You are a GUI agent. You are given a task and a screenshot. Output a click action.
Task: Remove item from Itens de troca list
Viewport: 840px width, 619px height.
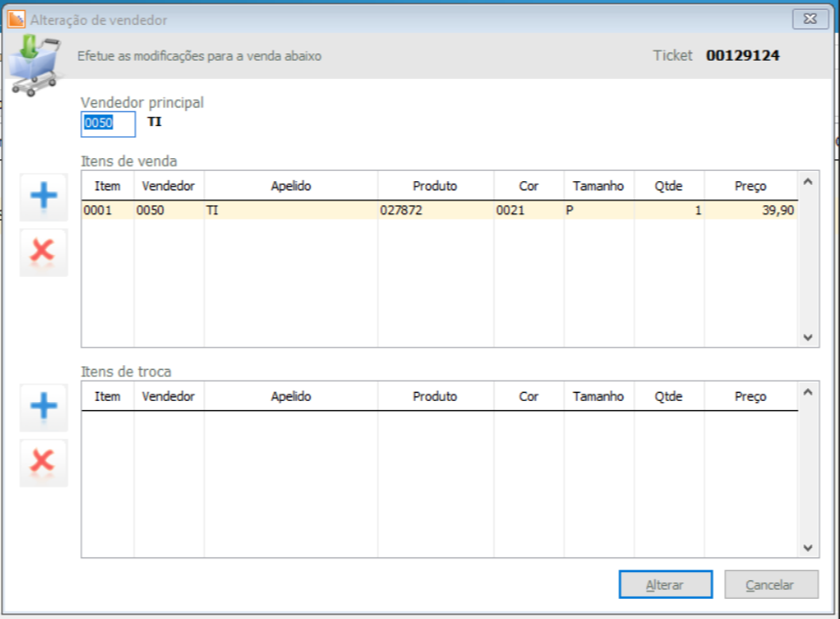point(44,463)
